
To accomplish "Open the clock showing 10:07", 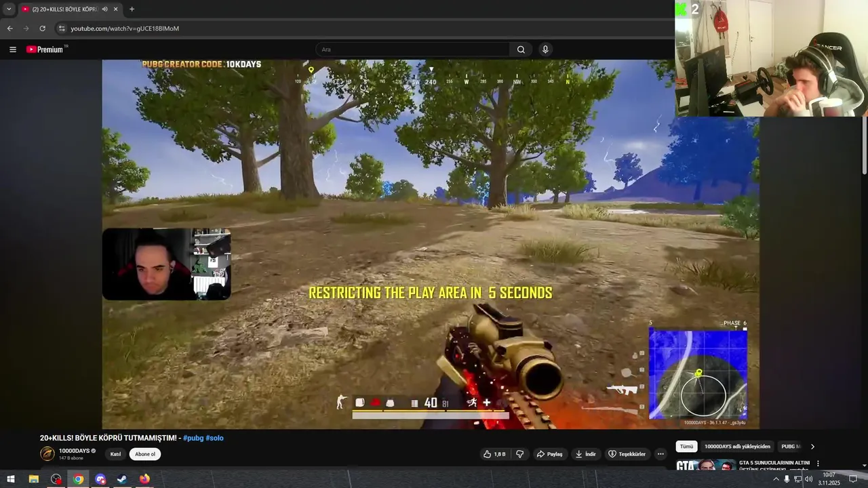I will click(x=829, y=479).
